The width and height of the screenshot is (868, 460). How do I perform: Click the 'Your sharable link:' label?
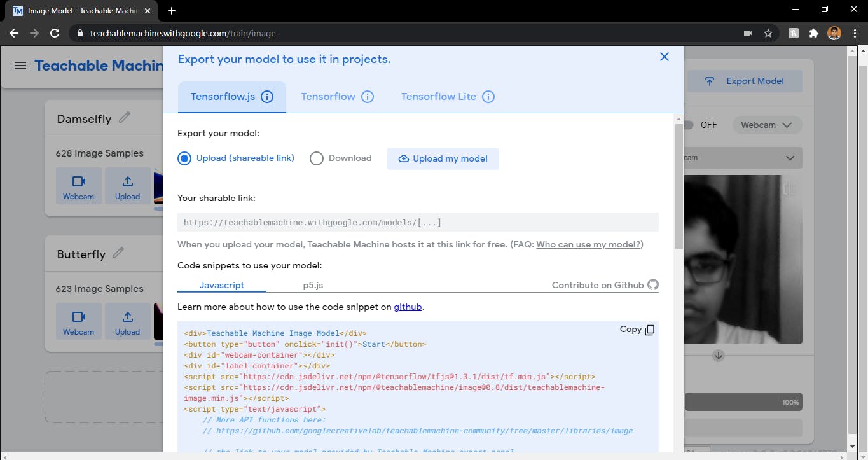tap(216, 198)
